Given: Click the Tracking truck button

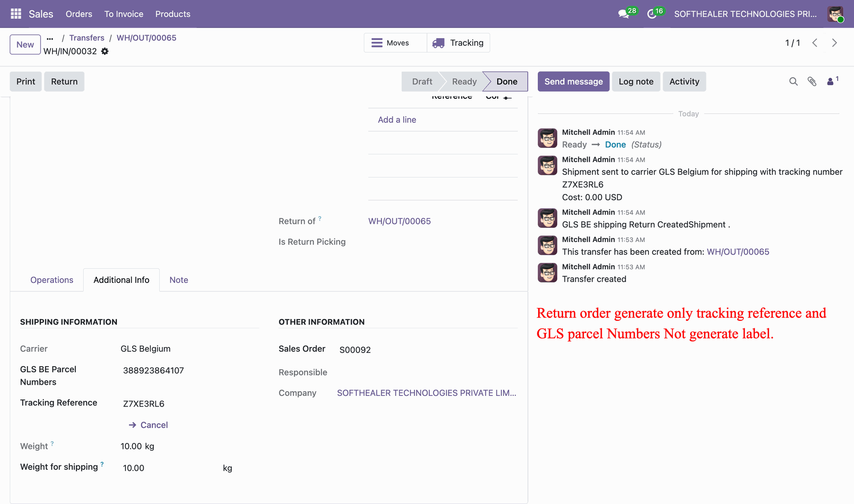Looking at the screenshot, I should (x=458, y=43).
